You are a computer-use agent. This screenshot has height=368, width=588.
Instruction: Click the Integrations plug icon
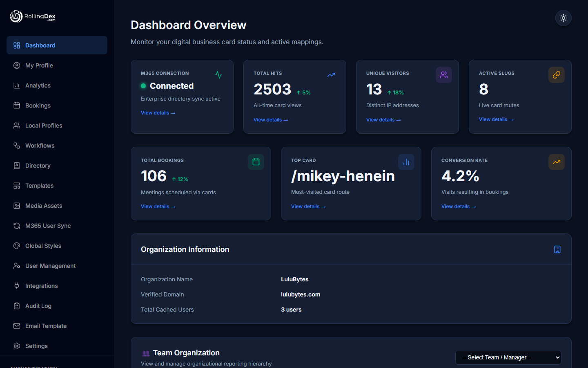pyautogui.click(x=17, y=286)
